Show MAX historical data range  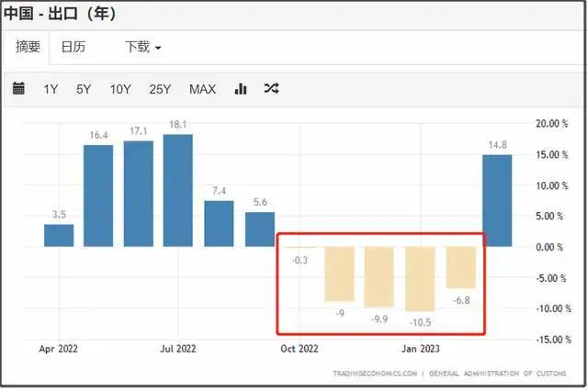202,89
